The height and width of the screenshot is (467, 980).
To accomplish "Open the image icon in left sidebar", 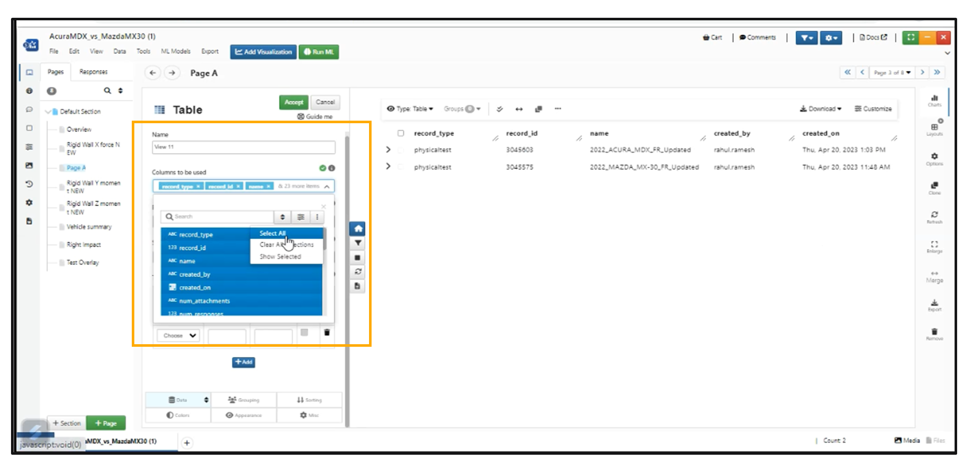I will pyautogui.click(x=29, y=165).
